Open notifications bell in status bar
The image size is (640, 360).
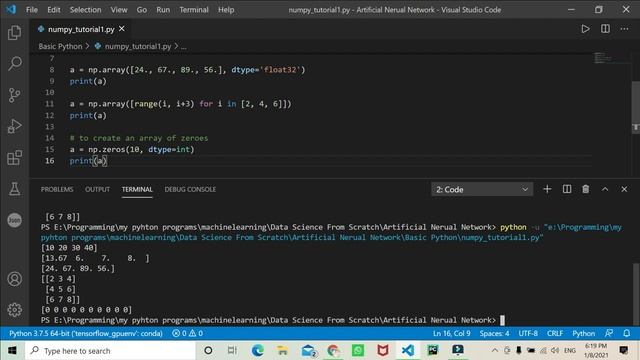click(627, 333)
